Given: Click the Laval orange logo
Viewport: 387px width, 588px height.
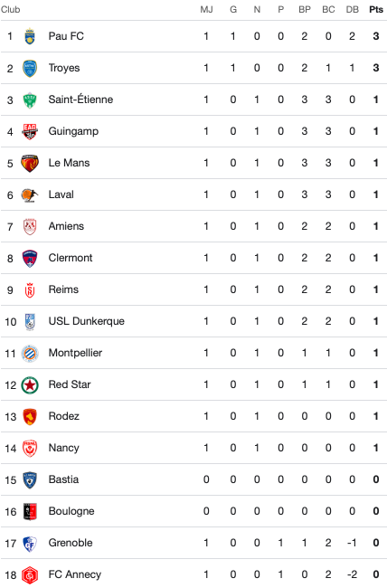Looking at the screenshot, I should point(30,195).
